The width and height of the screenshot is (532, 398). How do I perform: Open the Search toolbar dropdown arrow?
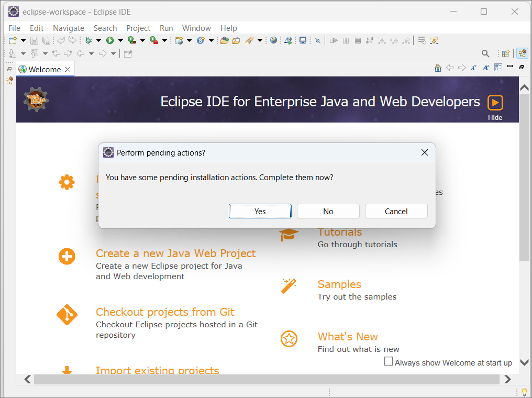click(x=260, y=41)
